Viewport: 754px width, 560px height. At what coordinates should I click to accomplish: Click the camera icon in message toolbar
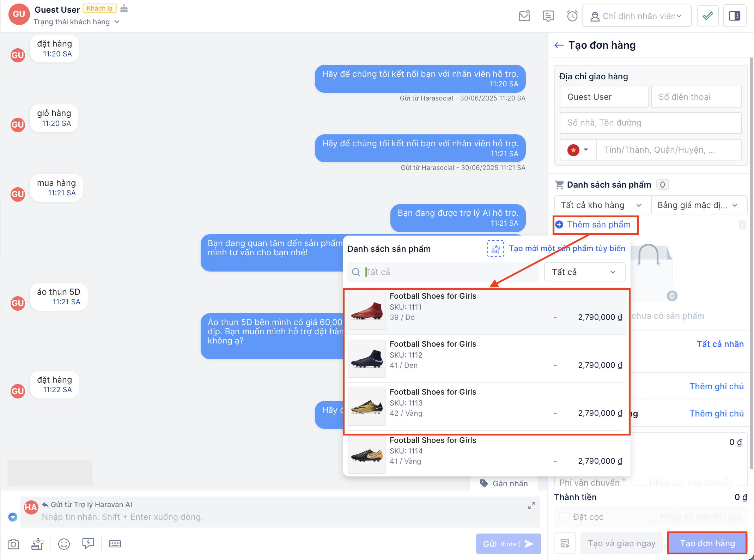click(x=13, y=544)
